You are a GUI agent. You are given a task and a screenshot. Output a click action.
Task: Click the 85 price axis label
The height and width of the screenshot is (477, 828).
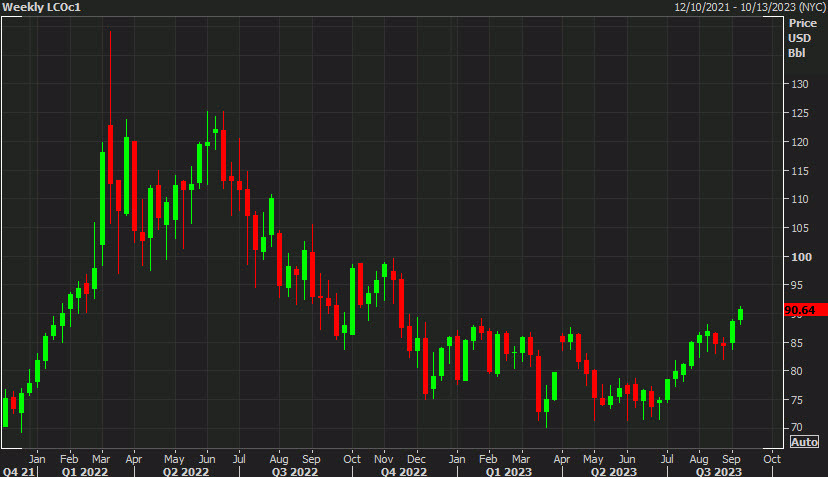[796, 343]
